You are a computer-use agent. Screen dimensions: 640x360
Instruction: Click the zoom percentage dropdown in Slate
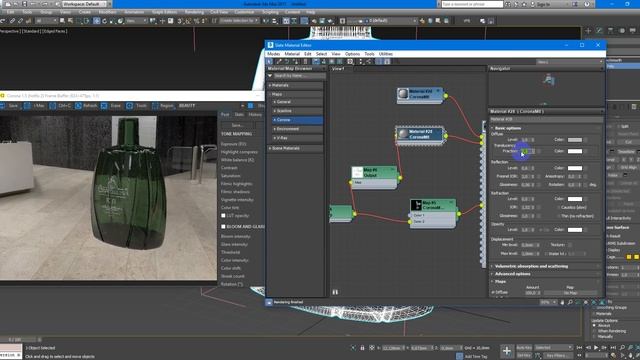click(x=548, y=302)
